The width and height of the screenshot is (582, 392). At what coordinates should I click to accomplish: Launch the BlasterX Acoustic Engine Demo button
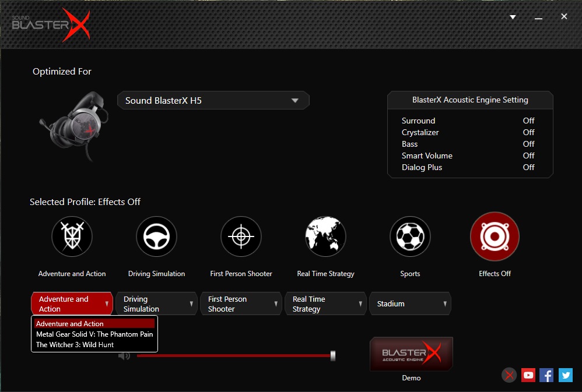pyautogui.click(x=411, y=354)
